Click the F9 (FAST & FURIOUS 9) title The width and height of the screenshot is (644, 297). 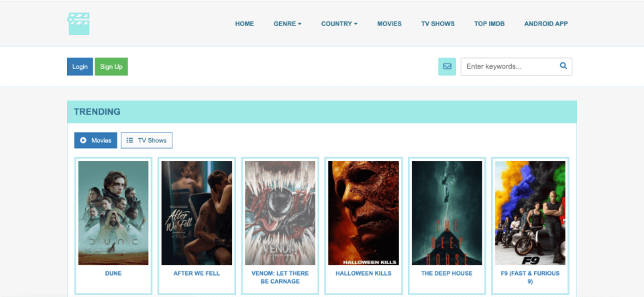(530, 278)
